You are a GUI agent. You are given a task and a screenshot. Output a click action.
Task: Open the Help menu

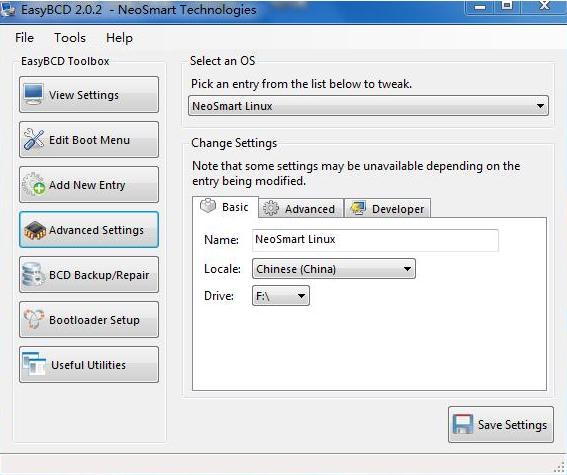click(x=119, y=38)
